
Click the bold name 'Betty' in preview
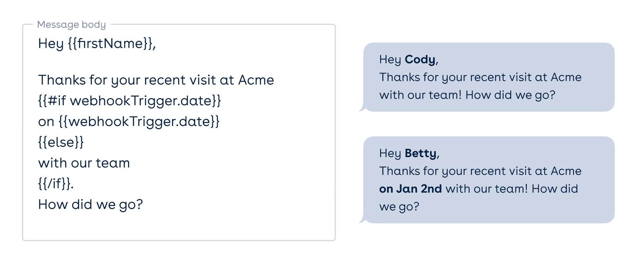coord(421,153)
